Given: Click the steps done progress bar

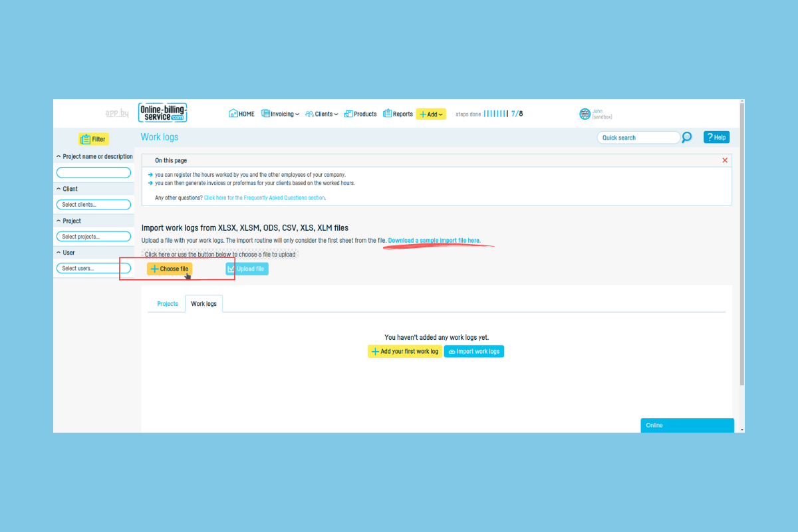Looking at the screenshot, I should (495, 114).
